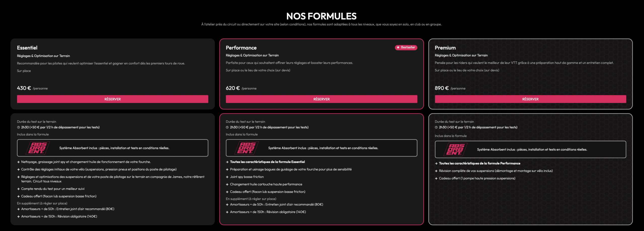The width and height of the screenshot is (644, 231).
Task: Click the plus icon beside 'Joint spy basse friction'
Action: click(227, 177)
